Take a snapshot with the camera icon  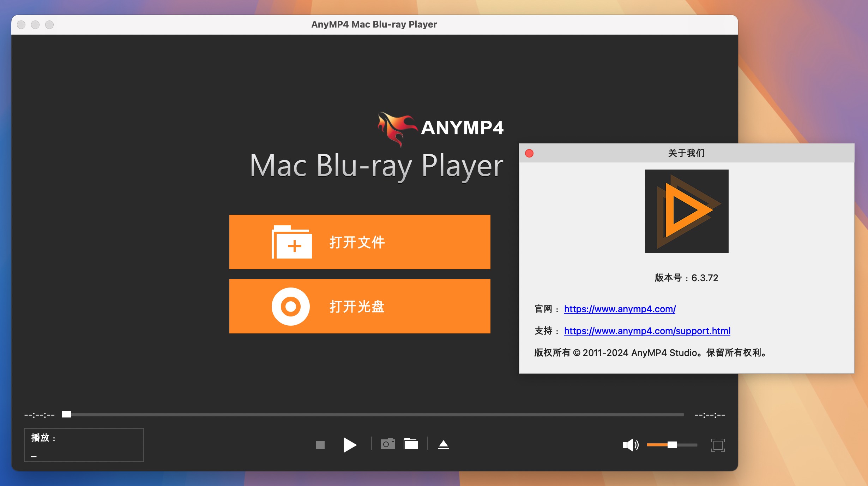388,444
